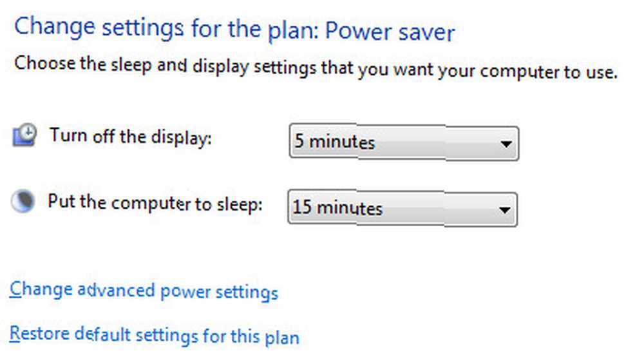The image size is (644, 364).
Task: Click the word "Restore" in the defaults link
Action: click(39, 333)
